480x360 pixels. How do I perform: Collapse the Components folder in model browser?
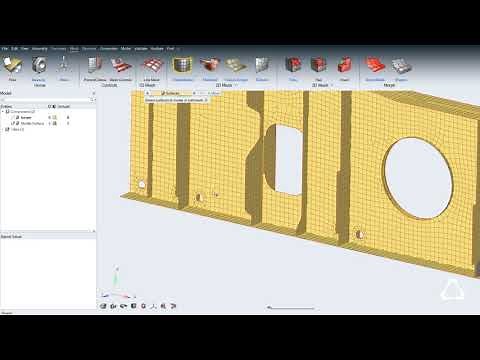[3, 112]
